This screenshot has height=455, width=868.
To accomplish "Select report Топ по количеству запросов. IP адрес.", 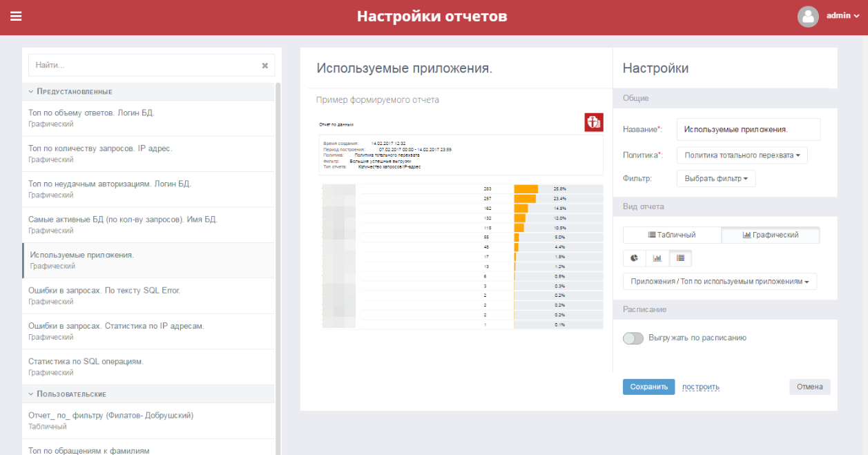I will click(x=148, y=154).
